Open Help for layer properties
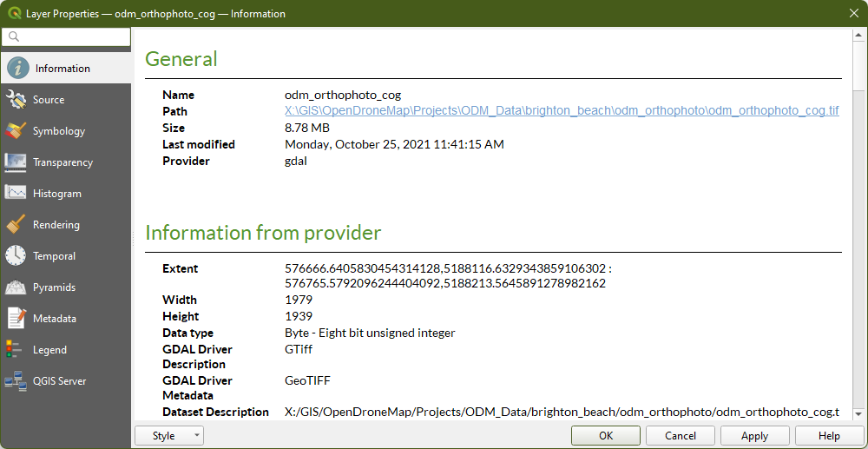 point(829,436)
